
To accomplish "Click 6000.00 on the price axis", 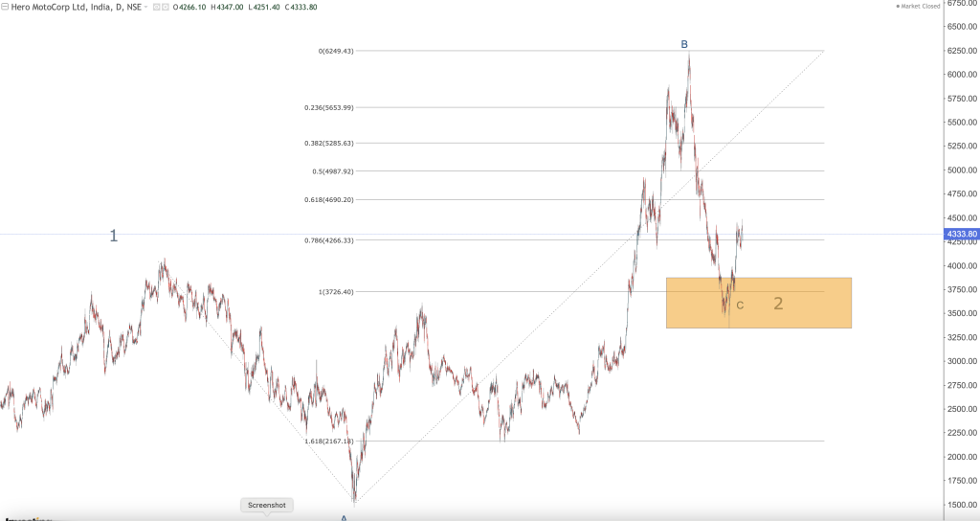I will click(x=962, y=75).
